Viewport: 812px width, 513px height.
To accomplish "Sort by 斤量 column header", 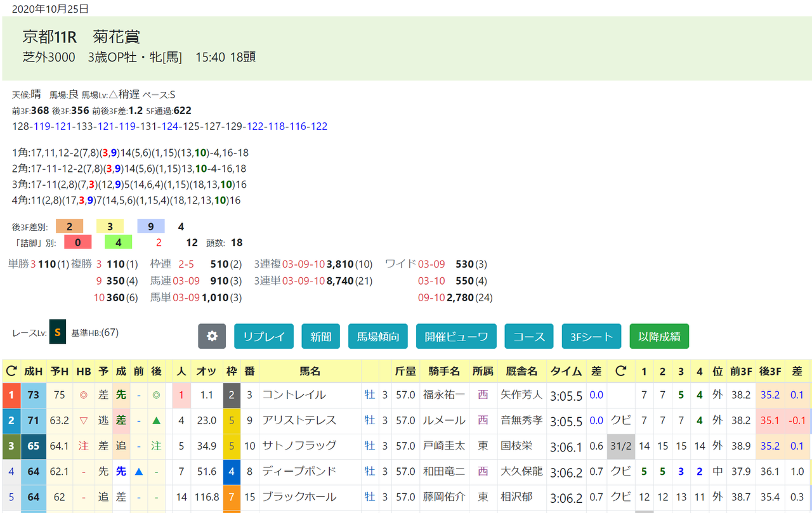I will point(405,371).
